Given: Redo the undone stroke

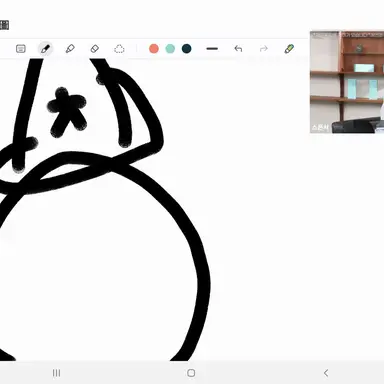Looking at the screenshot, I should click(x=264, y=49).
